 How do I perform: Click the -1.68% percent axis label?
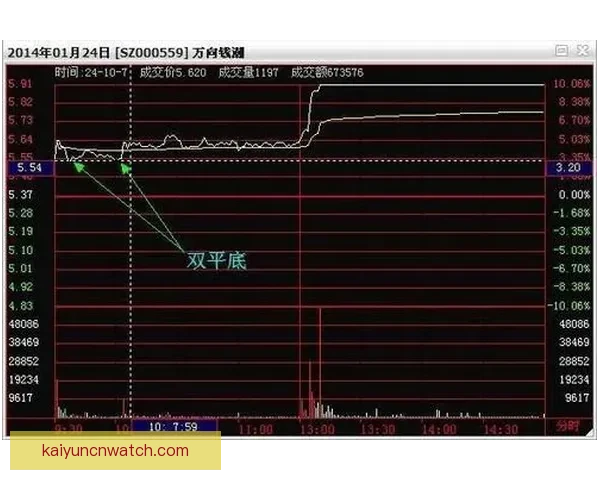point(571,213)
